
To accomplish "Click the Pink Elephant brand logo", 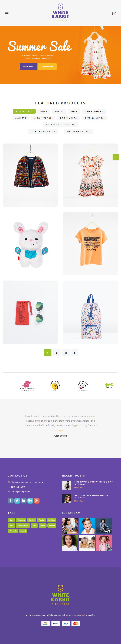I will pos(27,385).
